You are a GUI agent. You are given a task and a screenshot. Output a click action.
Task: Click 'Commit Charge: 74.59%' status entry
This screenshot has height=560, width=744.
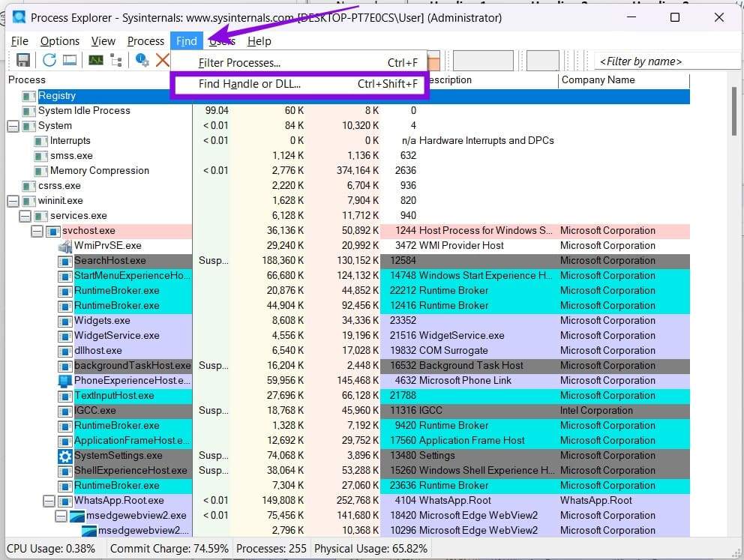pos(169,549)
